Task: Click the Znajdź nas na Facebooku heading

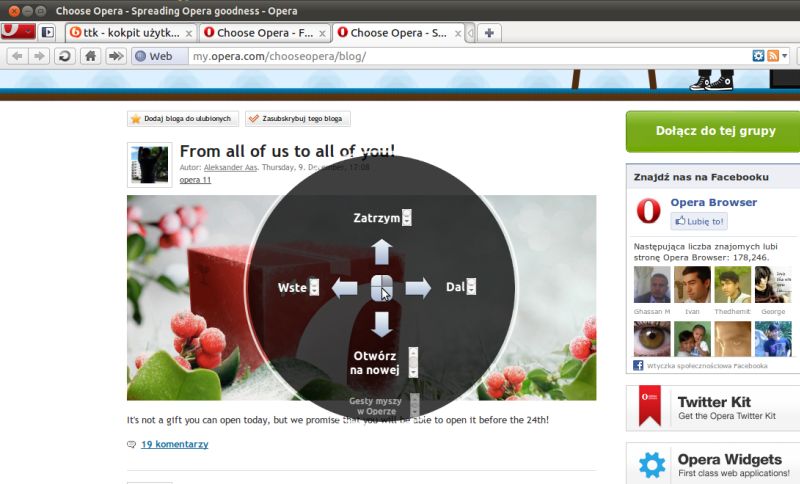Action: coord(701,177)
